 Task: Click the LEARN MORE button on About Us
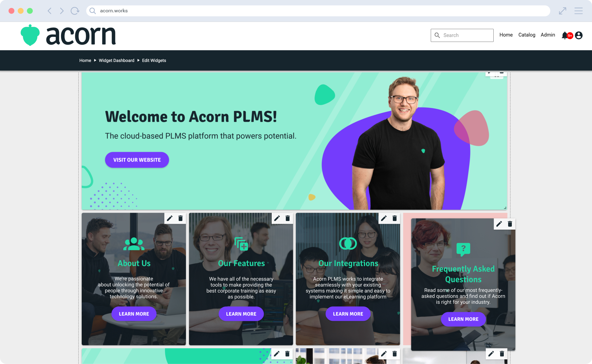134,313
